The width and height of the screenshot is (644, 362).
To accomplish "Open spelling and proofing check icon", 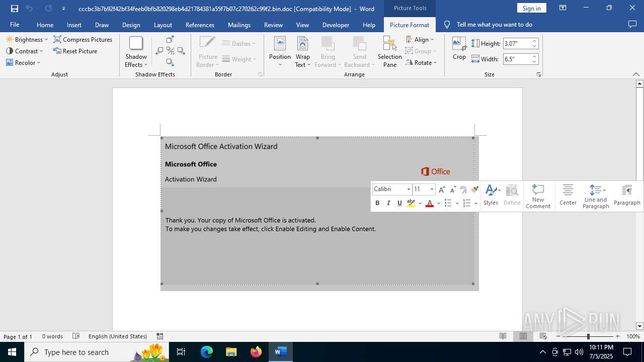I will (x=76, y=336).
